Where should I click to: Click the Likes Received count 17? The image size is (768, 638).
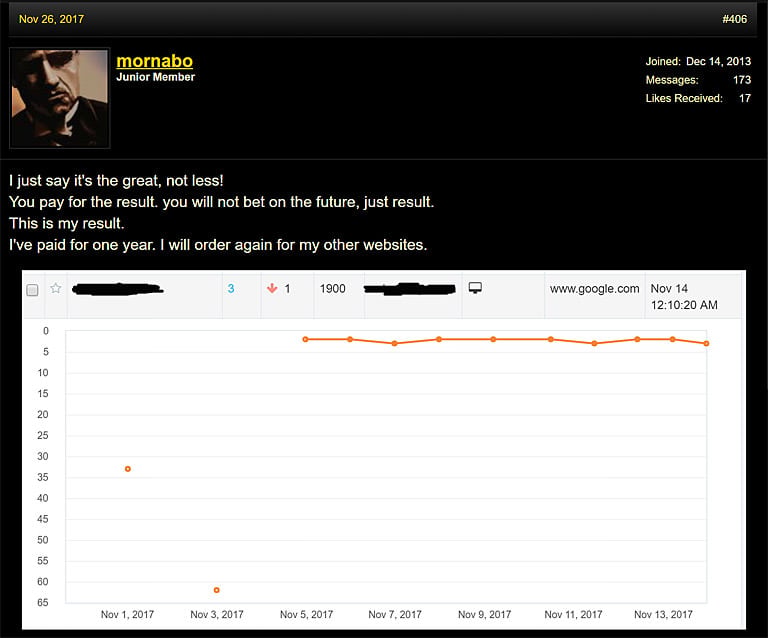point(744,98)
